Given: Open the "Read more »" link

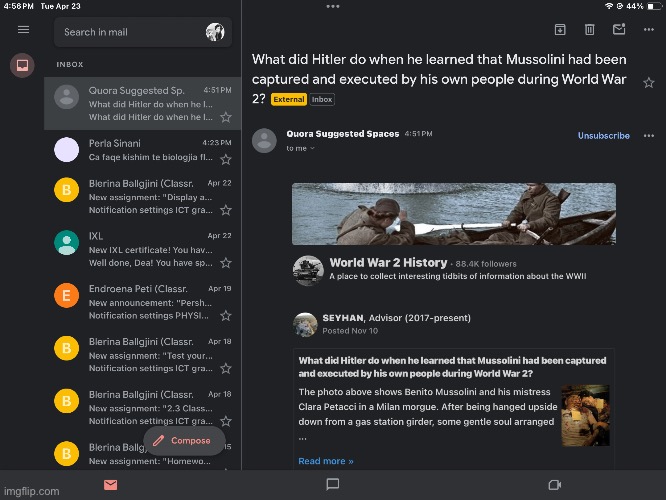Looking at the screenshot, I should click(326, 461).
